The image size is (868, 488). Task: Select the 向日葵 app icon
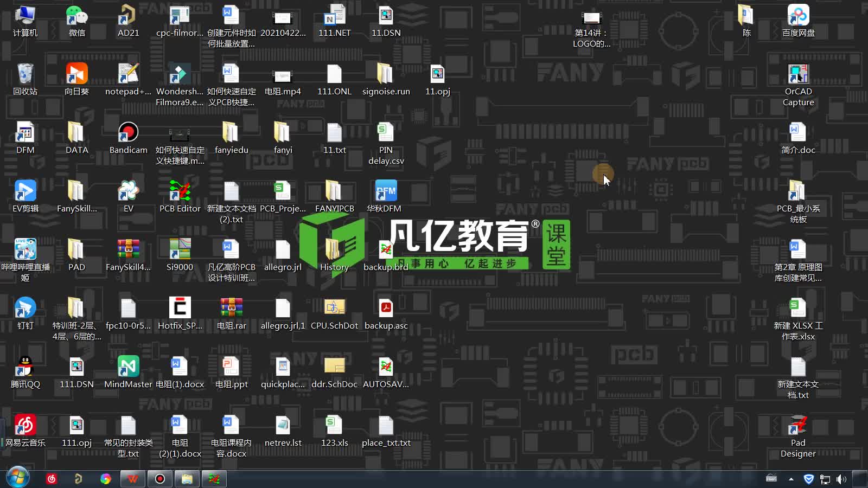76,80
